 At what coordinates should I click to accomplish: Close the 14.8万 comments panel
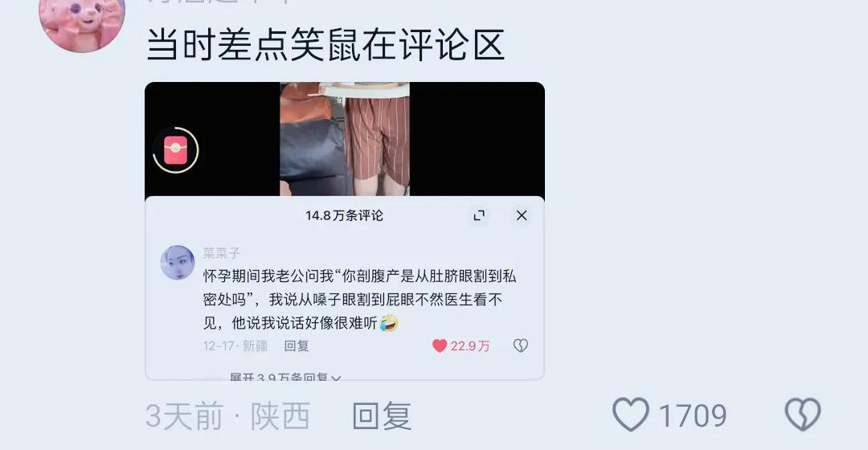coord(522,215)
